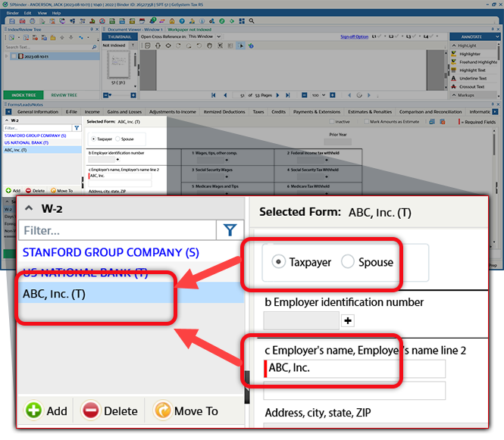Click enlarged plus button beside Employer identification number
504x440 pixels.
(x=347, y=320)
